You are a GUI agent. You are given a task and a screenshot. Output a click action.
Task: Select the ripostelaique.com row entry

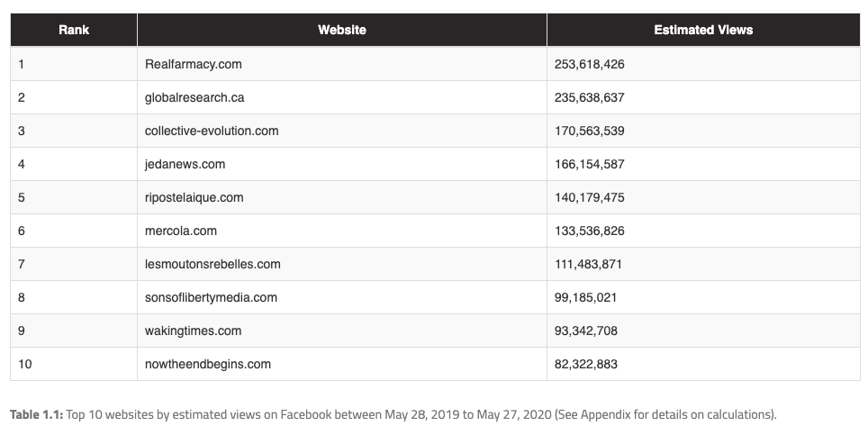pos(194,197)
